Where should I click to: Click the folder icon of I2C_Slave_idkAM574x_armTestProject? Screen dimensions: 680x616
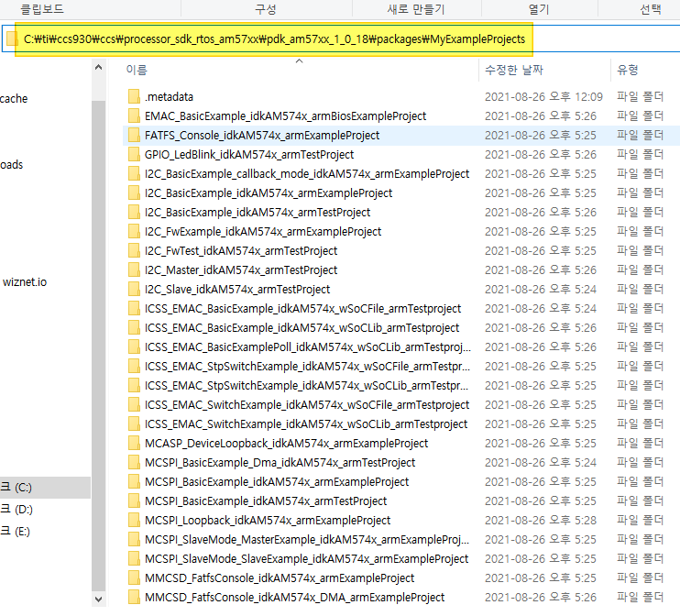[x=134, y=289]
